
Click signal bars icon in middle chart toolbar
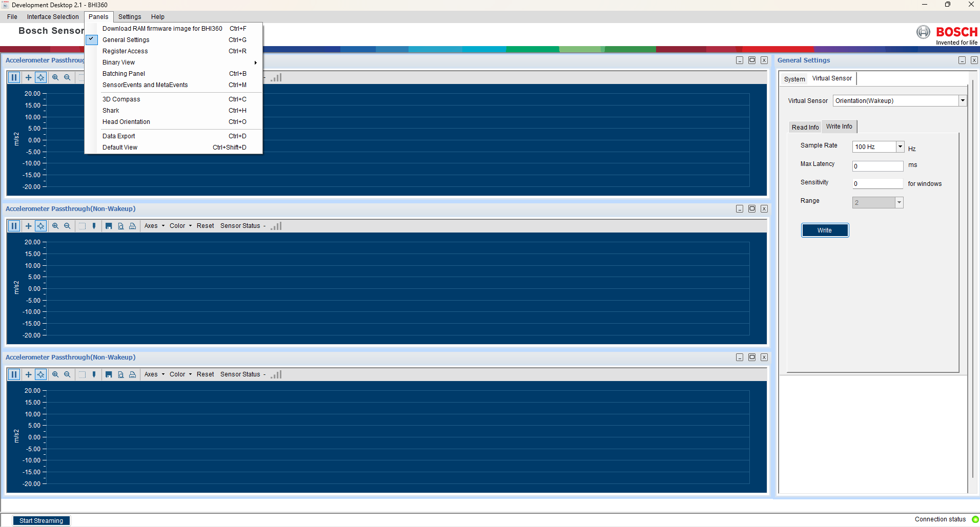pyautogui.click(x=276, y=226)
